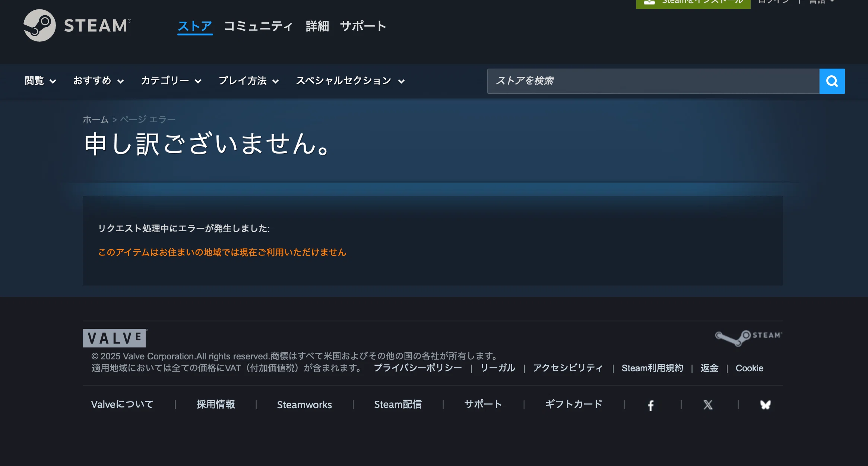
Task: Click the magnifier search button
Action: pyautogui.click(x=832, y=81)
